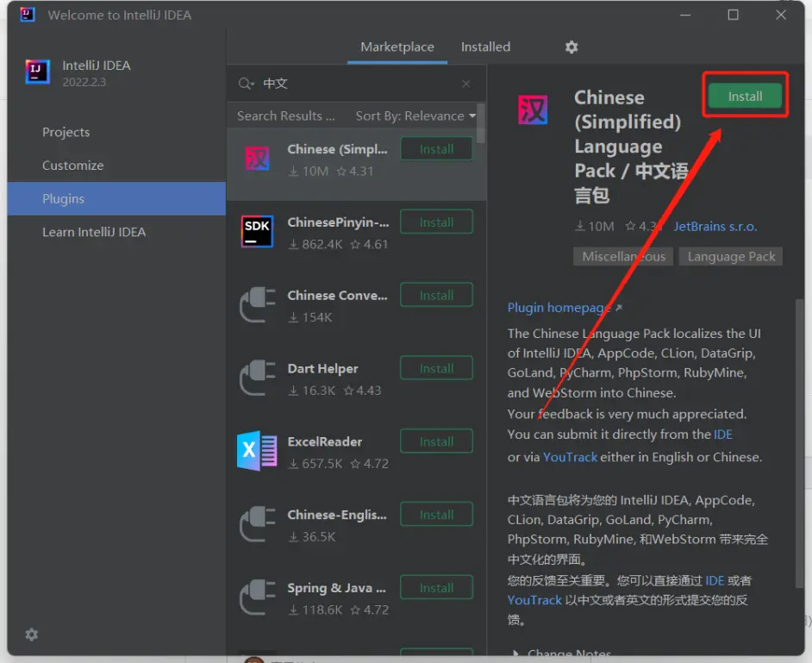Click the large Chinese language pack logo in details
Viewport: 812px width, 663px height.
point(533,109)
